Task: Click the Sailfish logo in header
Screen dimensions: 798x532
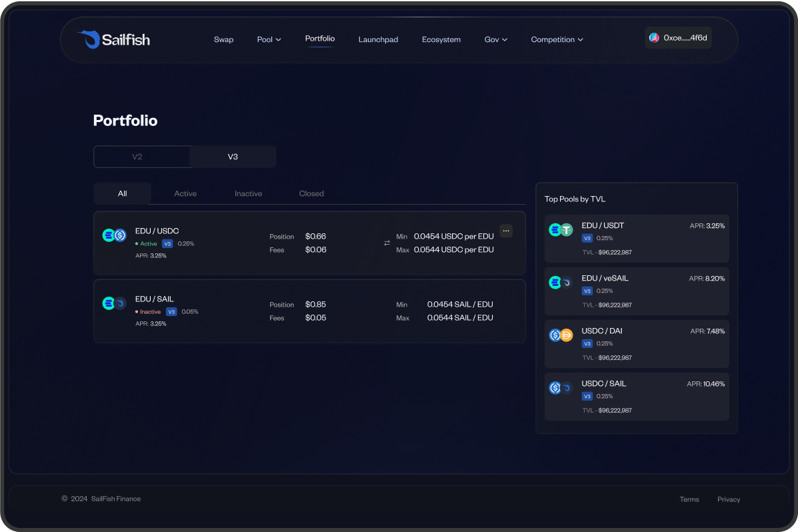Action: pyautogui.click(x=113, y=39)
